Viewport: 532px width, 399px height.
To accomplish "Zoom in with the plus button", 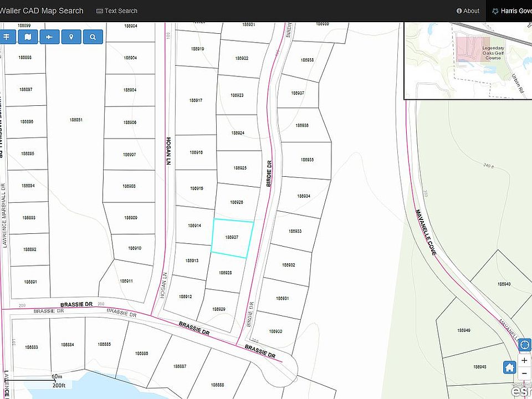I will (x=525, y=360).
